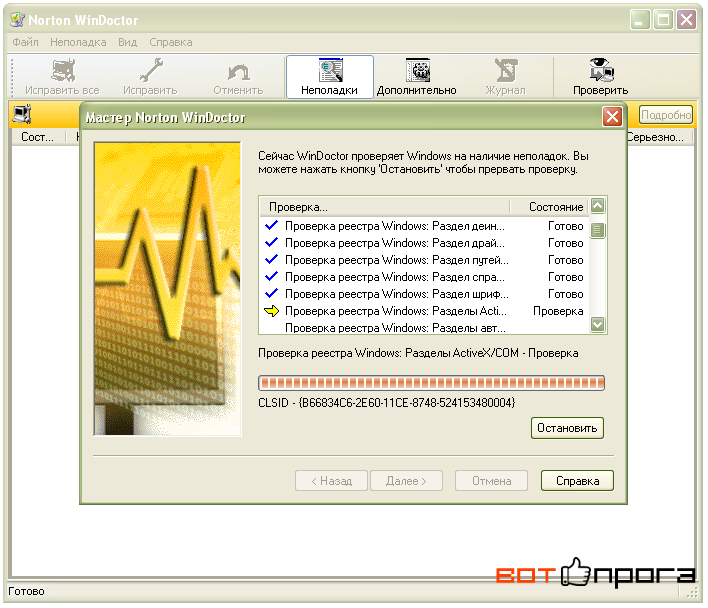Click the checkmark beside Раздел спра... row

[271, 276]
